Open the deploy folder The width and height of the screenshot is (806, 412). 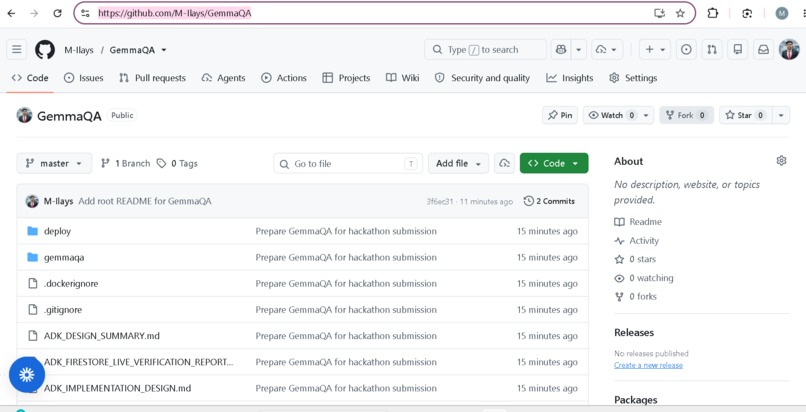point(57,231)
